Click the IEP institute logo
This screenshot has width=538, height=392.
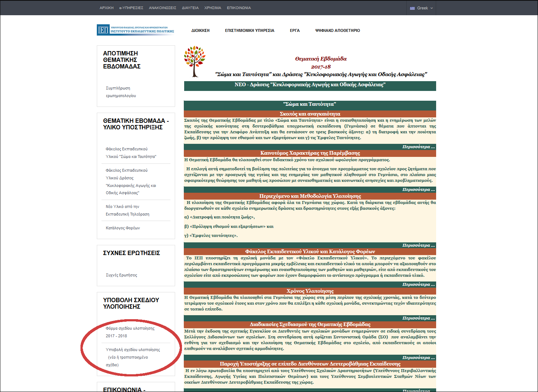coord(136,30)
